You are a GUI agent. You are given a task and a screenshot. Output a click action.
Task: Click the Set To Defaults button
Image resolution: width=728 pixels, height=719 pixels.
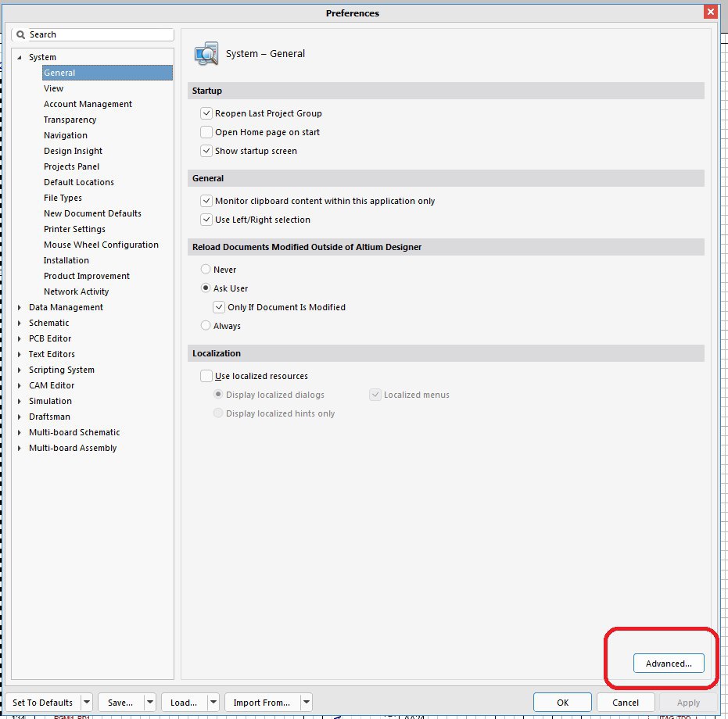tap(43, 703)
